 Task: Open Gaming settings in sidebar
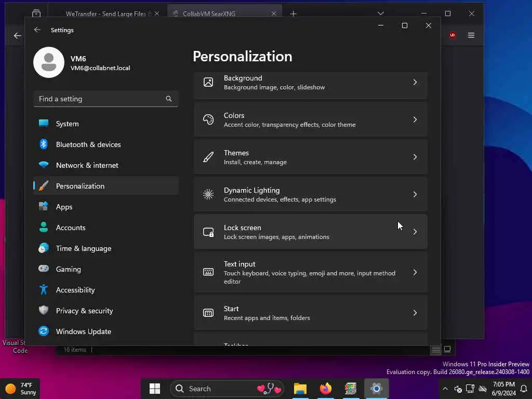click(106, 269)
